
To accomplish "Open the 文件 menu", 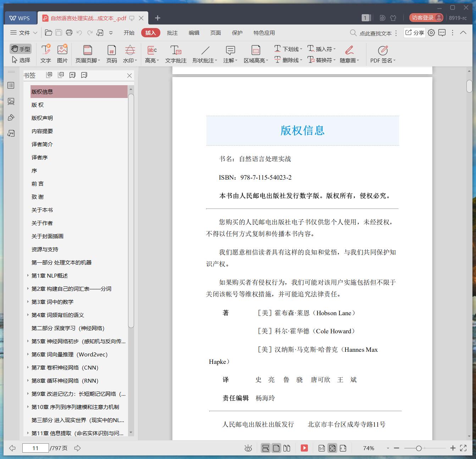I will coord(24,33).
